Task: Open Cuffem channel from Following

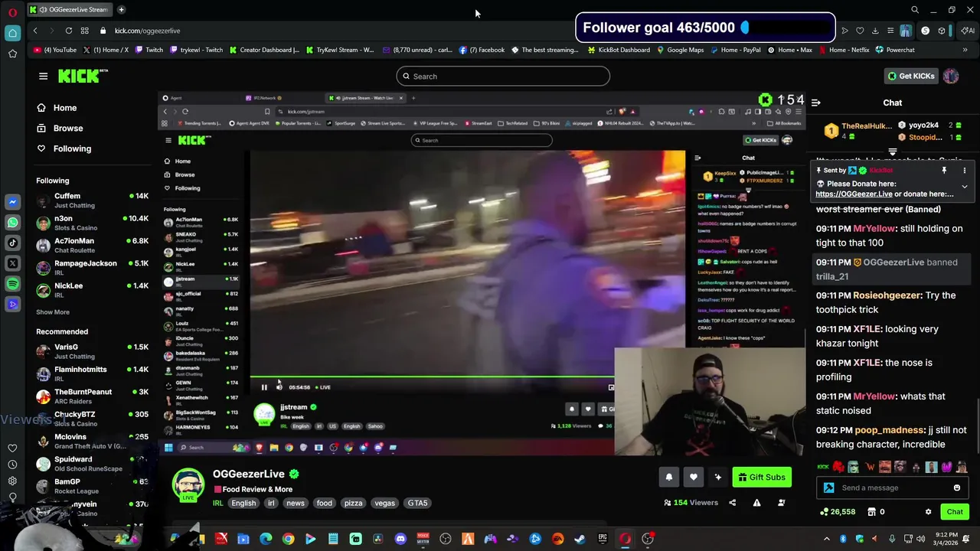Action: click(x=92, y=200)
